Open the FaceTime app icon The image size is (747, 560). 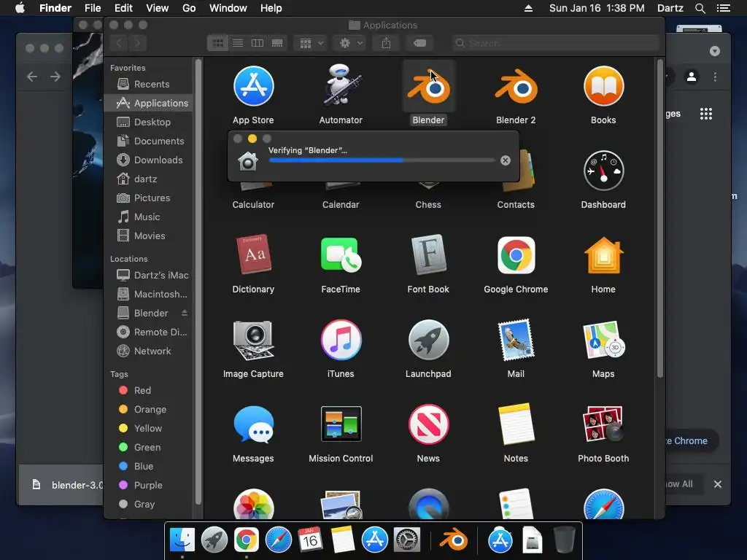341,254
